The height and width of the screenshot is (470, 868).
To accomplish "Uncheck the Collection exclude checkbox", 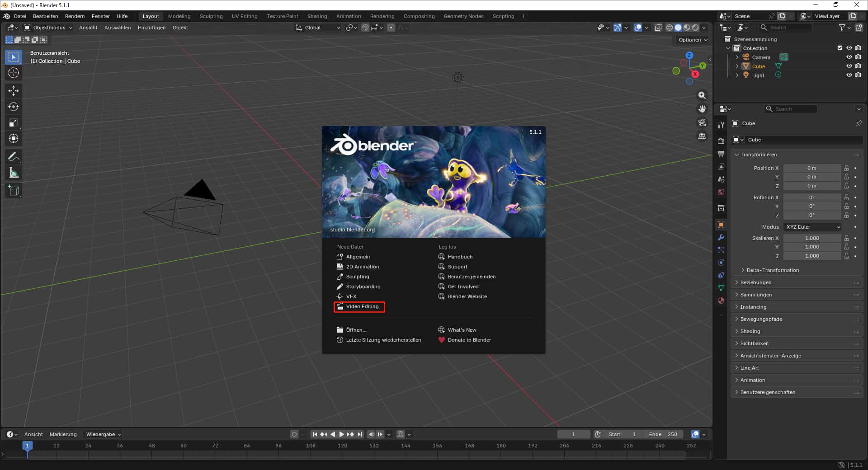I will (x=840, y=48).
